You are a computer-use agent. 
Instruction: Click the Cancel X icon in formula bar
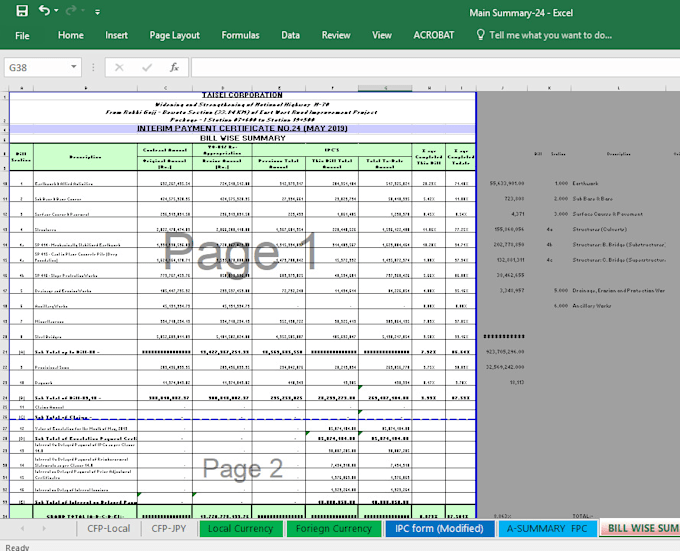point(119,67)
